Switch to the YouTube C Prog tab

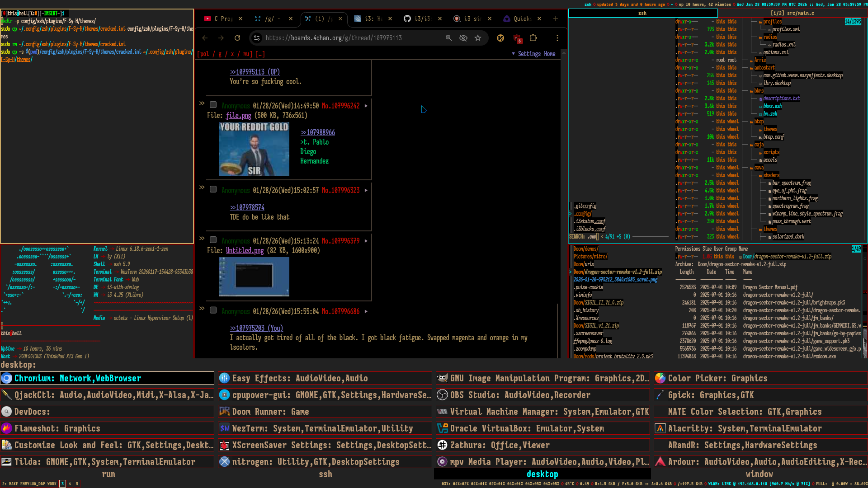point(219,19)
